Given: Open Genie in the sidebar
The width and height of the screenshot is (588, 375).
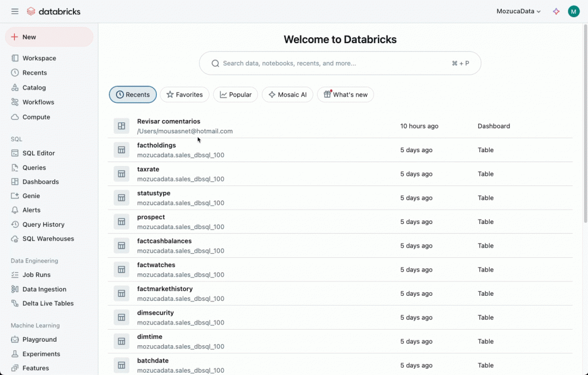Looking at the screenshot, I should [x=31, y=196].
